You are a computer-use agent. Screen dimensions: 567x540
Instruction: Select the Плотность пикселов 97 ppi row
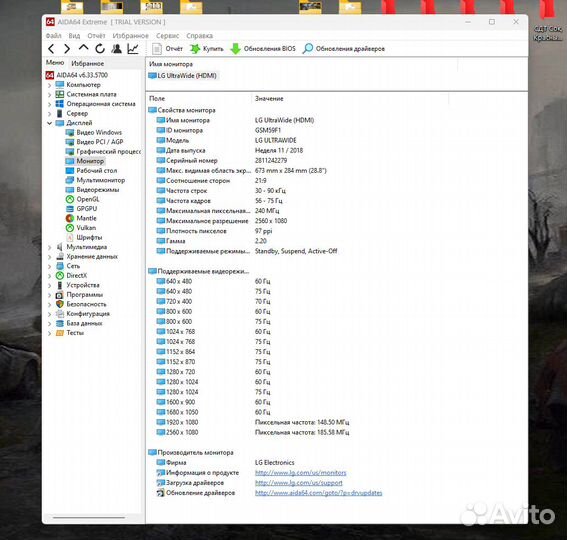coord(214,231)
